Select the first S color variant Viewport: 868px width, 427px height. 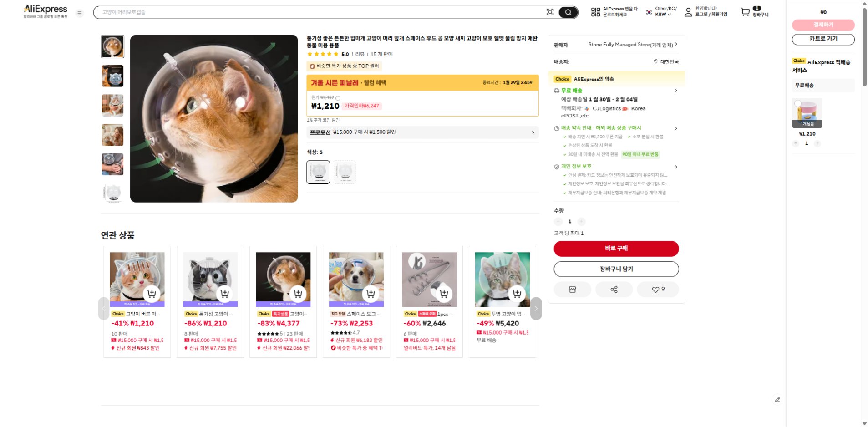point(318,172)
